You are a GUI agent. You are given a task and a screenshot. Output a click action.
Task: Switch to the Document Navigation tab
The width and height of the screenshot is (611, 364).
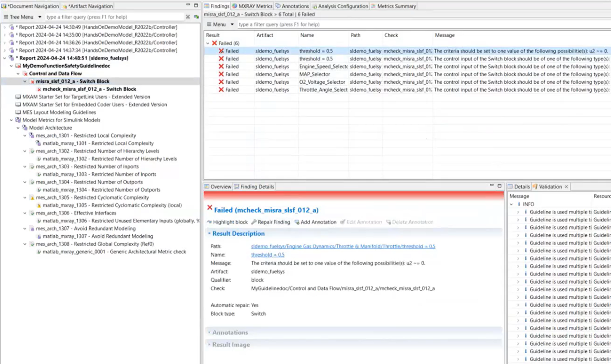point(30,6)
